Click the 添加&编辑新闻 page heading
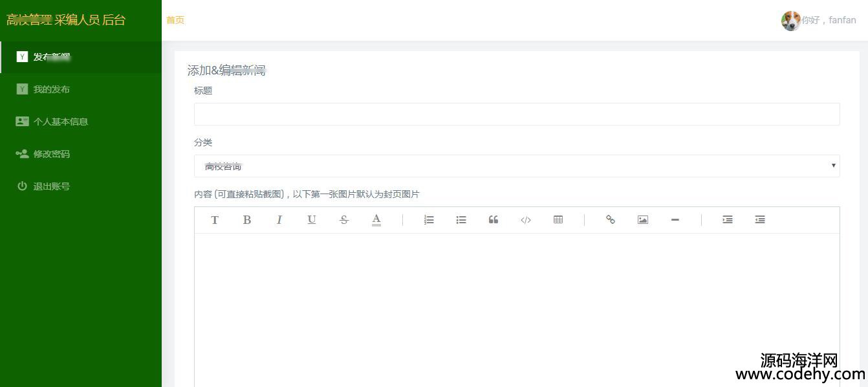 pos(226,71)
